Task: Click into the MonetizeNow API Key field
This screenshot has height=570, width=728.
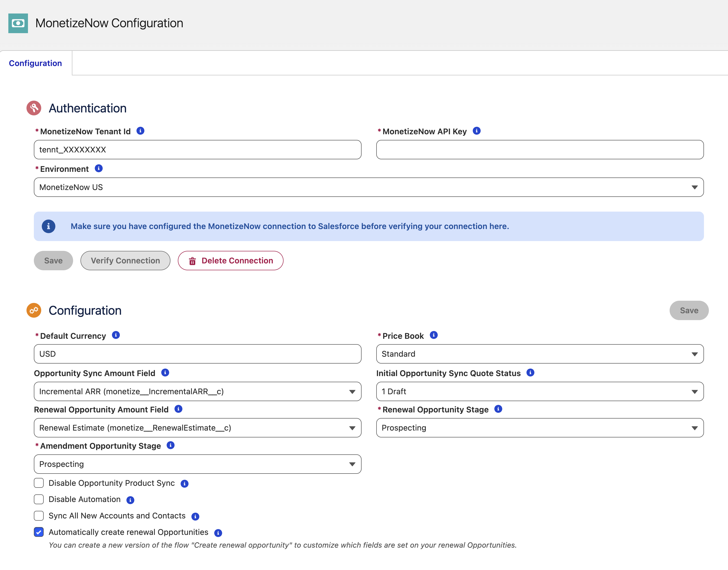Action: [x=540, y=149]
